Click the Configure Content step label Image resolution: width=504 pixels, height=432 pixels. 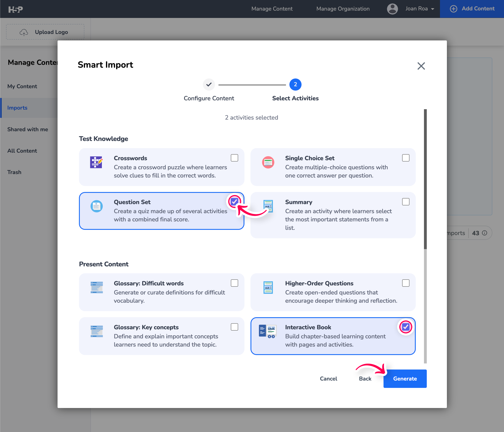[209, 98]
